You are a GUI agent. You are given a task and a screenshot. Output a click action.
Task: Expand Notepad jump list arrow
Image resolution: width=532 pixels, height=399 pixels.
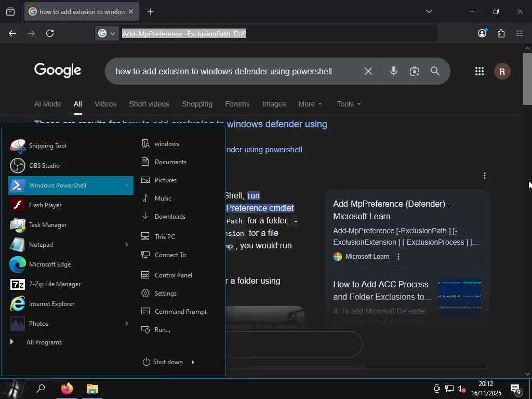(x=127, y=244)
